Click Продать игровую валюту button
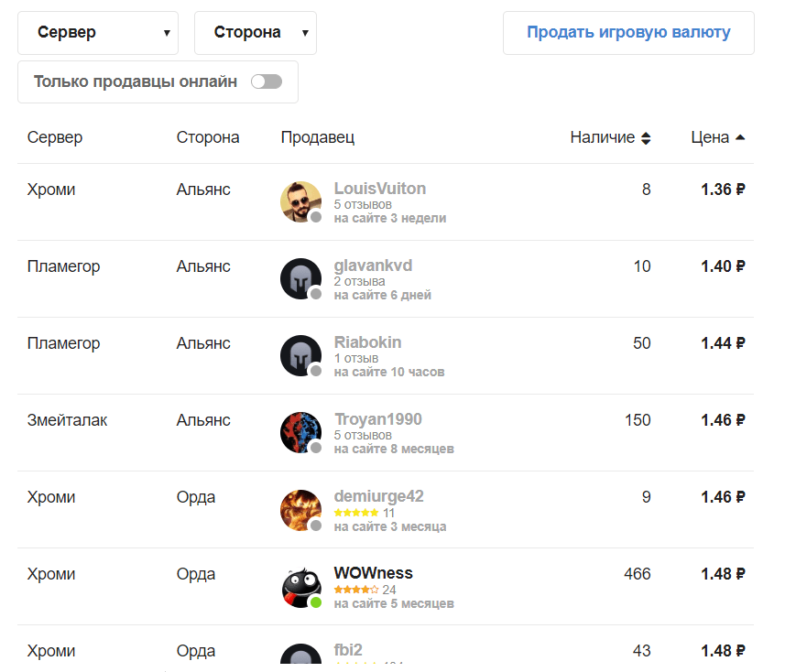 [628, 33]
